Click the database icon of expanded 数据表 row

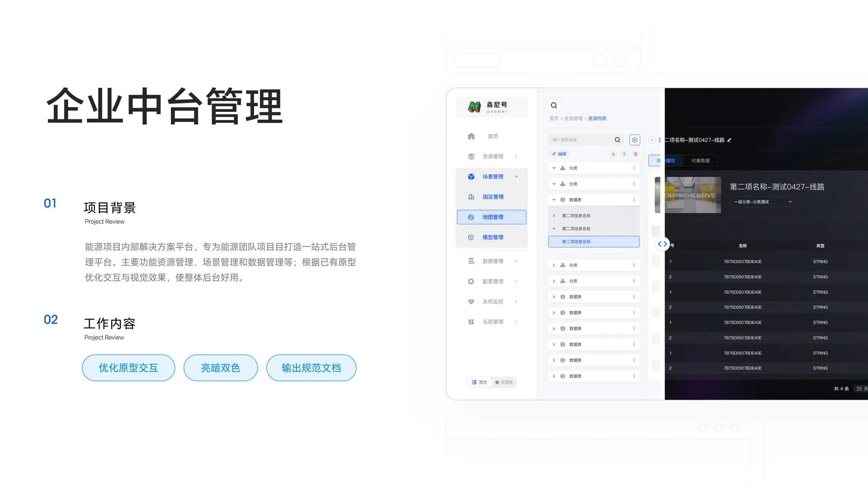click(x=563, y=200)
